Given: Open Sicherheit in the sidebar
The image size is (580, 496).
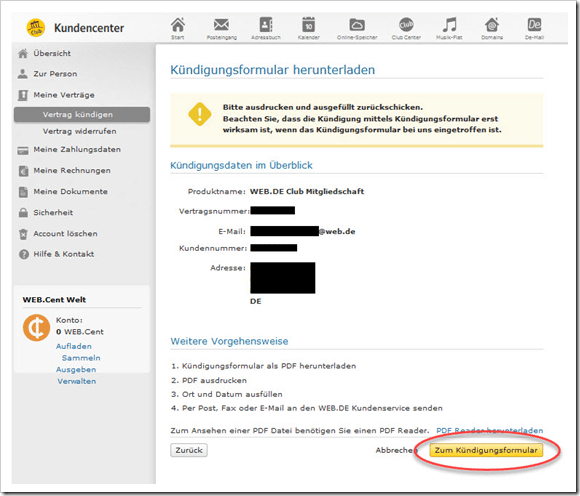Looking at the screenshot, I should [x=53, y=213].
